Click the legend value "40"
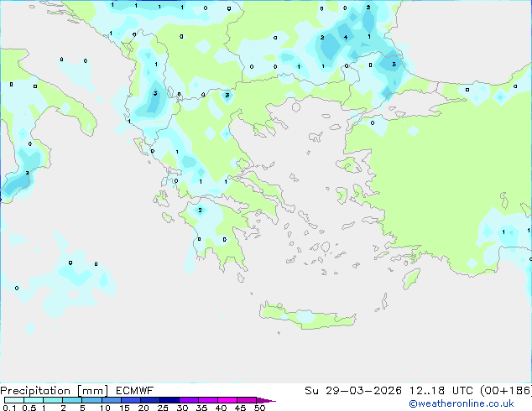The height and width of the screenshot is (411, 532). click(x=221, y=408)
